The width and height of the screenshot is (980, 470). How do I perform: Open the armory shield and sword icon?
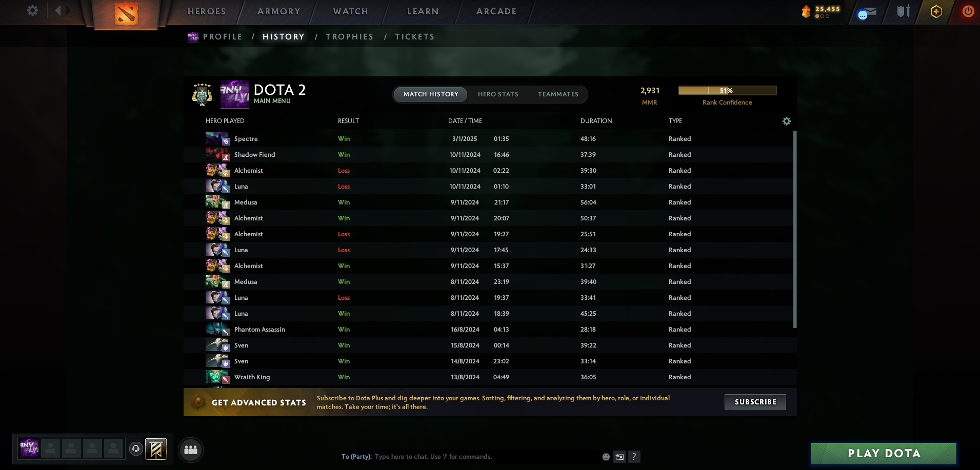point(903,11)
